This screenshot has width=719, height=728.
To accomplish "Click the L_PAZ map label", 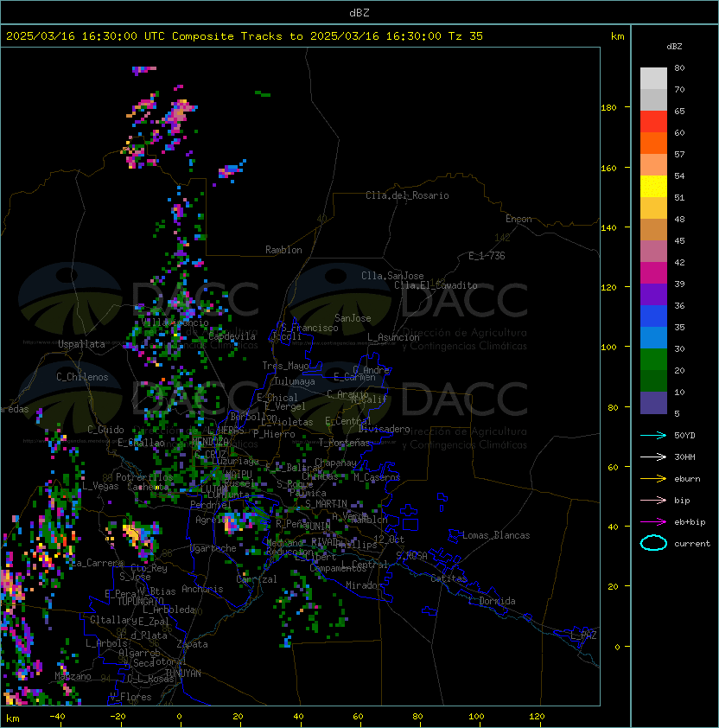I will [x=583, y=635].
